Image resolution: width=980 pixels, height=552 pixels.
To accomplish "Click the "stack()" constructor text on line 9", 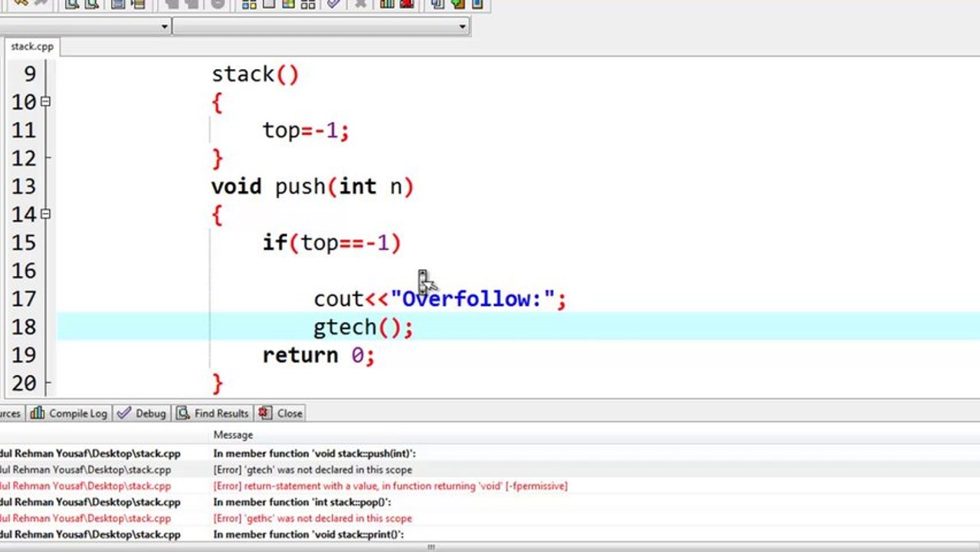I will (x=255, y=74).
